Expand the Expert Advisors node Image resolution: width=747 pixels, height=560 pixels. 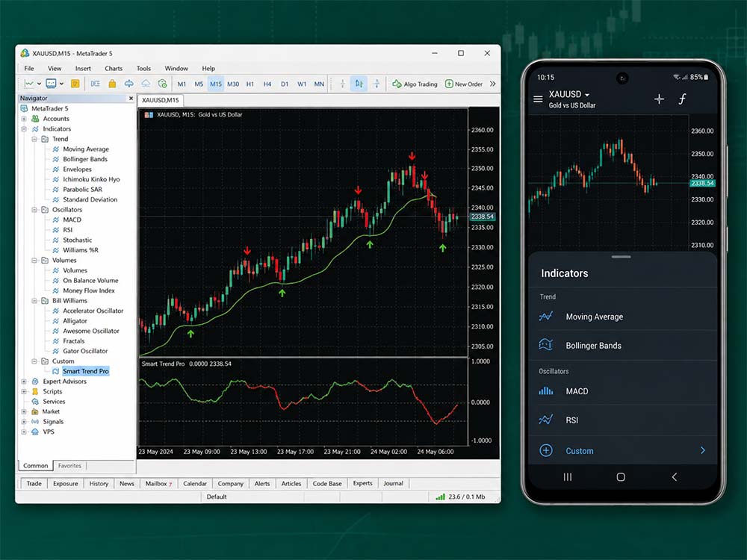coord(24,381)
